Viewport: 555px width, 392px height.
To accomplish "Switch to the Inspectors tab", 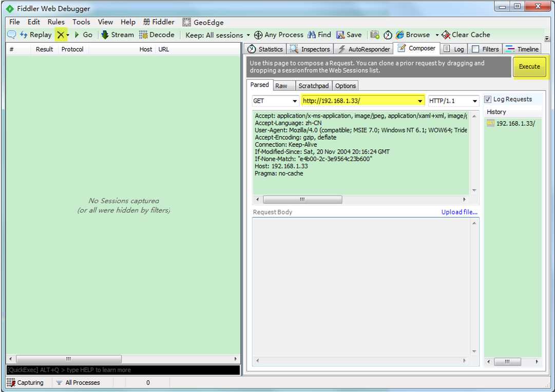I will (x=310, y=49).
